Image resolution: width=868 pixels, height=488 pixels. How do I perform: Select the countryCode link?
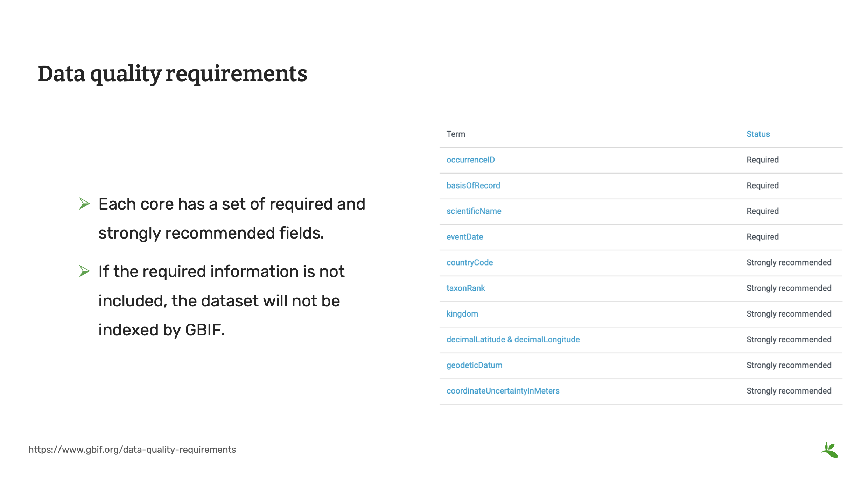click(x=470, y=262)
